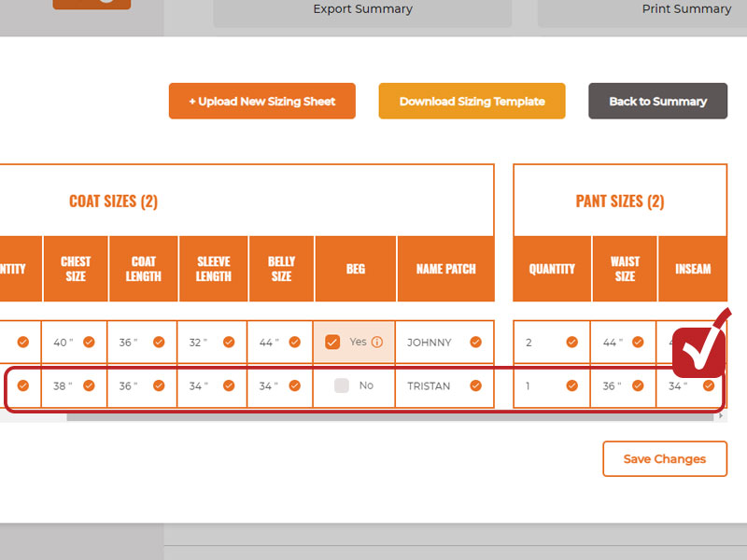The width and height of the screenshot is (747, 560).
Task: Click checkmark beside the TRISTAN name patch
Action: coord(477,385)
